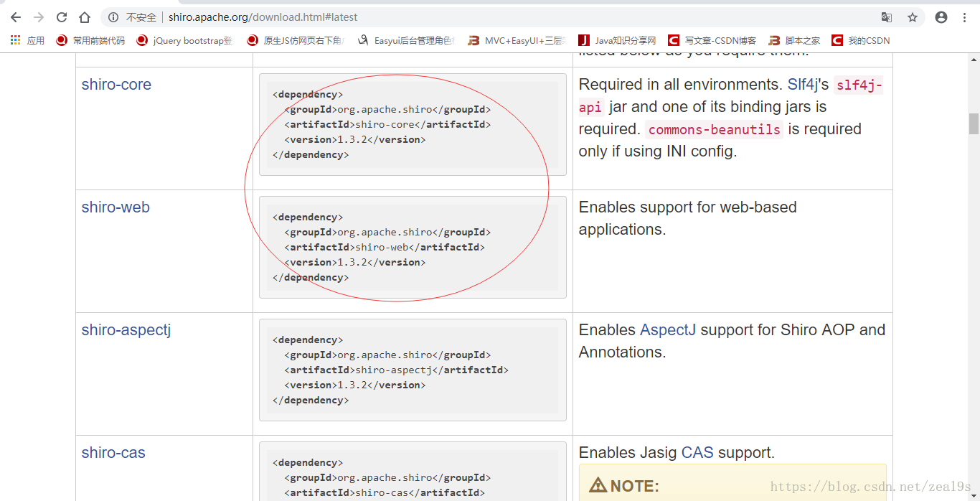
Task: Open the 常用前端代码 bookmark
Action: [90, 40]
